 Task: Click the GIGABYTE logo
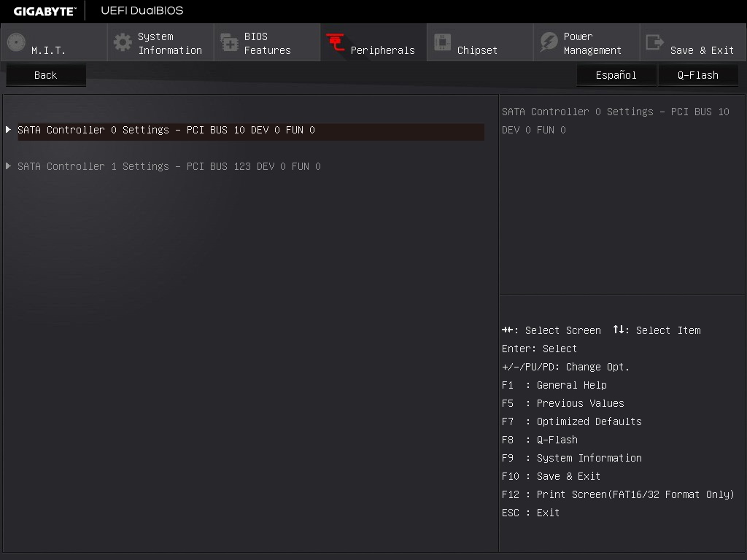pyautogui.click(x=44, y=11)
